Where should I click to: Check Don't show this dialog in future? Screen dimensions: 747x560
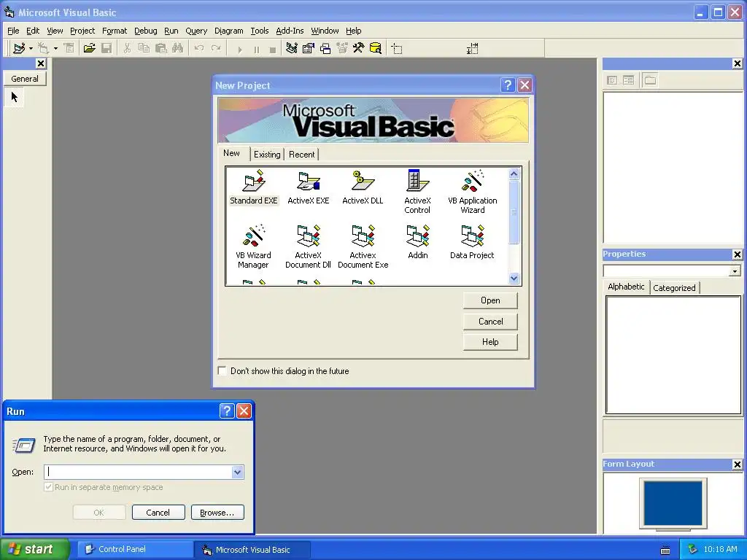tap(222, 370)
